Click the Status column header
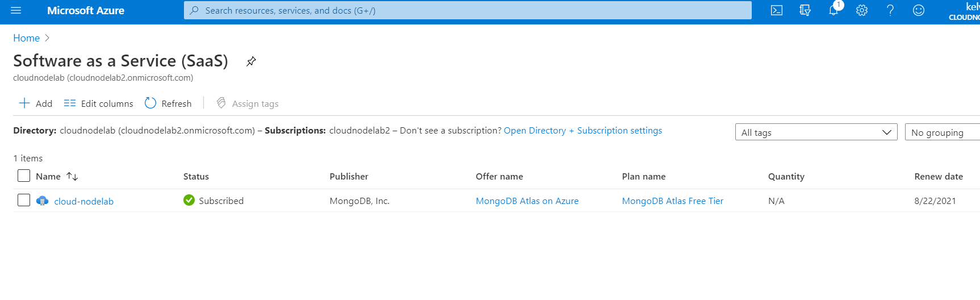This screenshot has height=300, width=980. pos(196,176)
